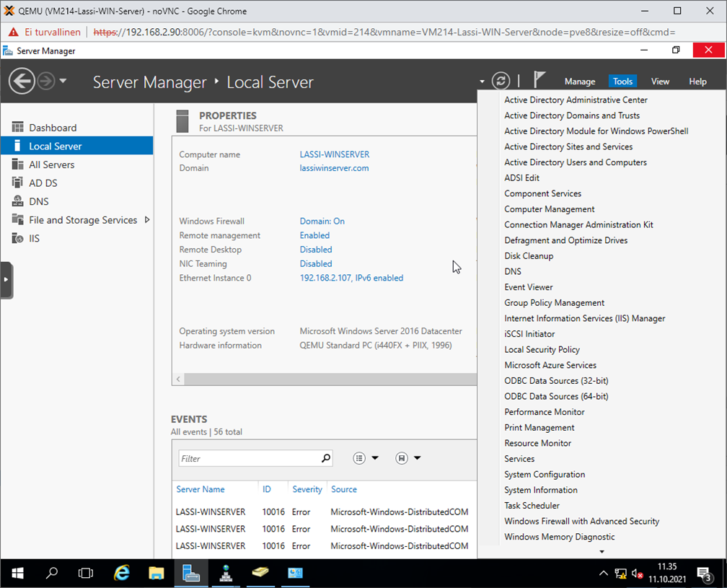Open Local Security Policy
727x588 pixels.
(x=542, y=350)
